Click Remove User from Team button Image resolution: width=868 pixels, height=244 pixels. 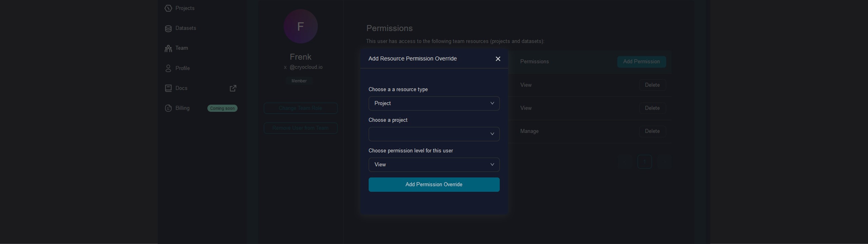tap(301, 128)
